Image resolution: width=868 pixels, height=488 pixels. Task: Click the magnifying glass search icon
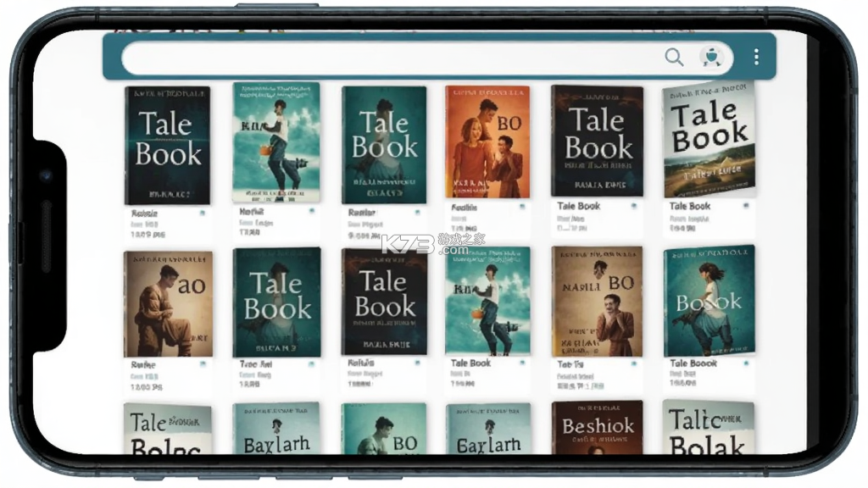coord(674,57)
